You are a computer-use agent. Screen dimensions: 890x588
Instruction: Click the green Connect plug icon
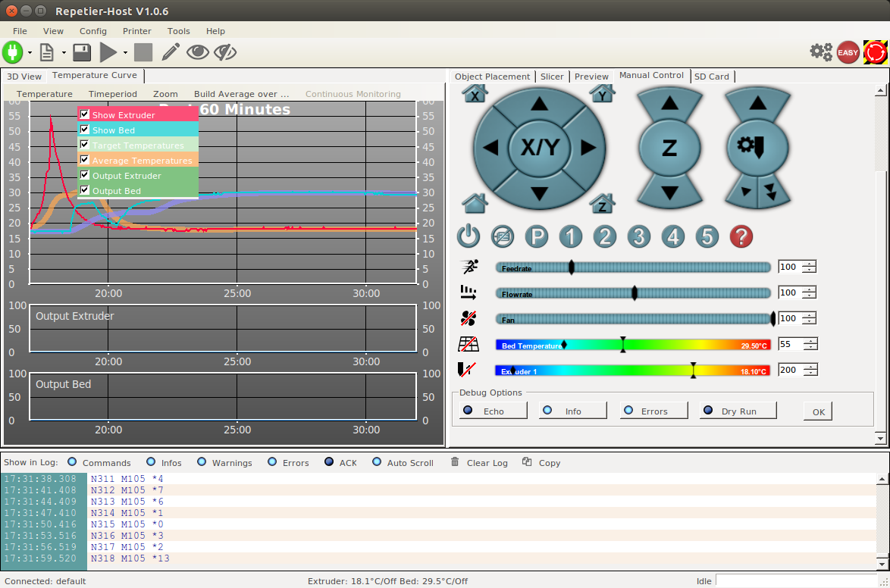(12, 52)
